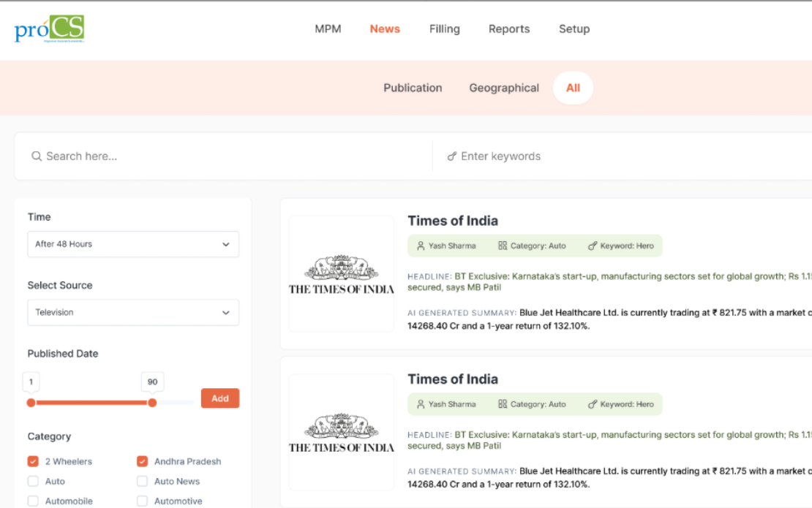Click the headline text in first news card
The image size is (812, 508).
click(609, 282)
